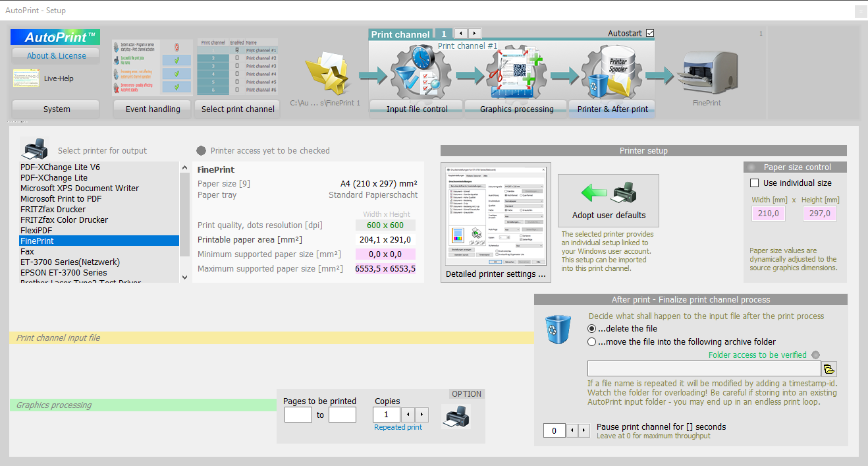Open the Graphics processing tab
868x466 pixels.
pos(516,109)
